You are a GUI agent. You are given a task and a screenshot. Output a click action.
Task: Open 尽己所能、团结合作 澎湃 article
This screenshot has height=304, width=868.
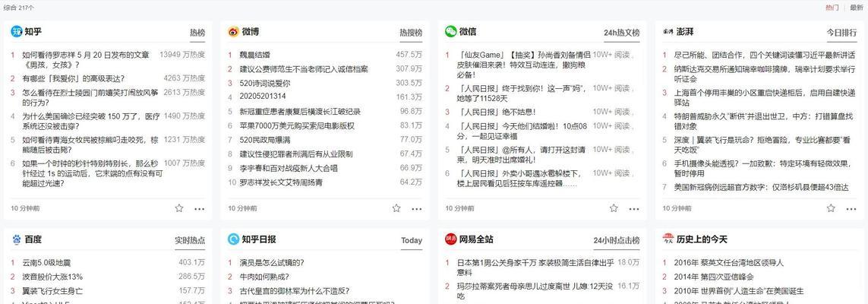point(764,55)
